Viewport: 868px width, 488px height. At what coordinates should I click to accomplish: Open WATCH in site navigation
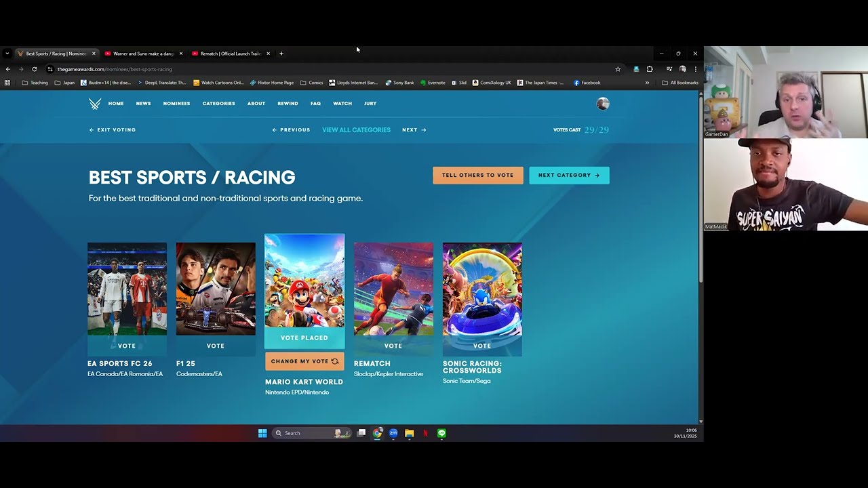click(x=342, y=104)
